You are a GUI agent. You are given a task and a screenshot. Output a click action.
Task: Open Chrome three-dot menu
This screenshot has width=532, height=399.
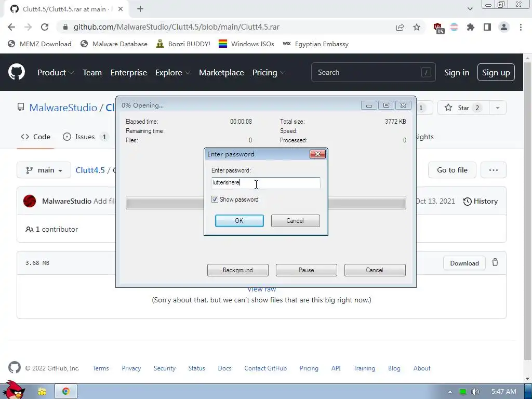521,27
